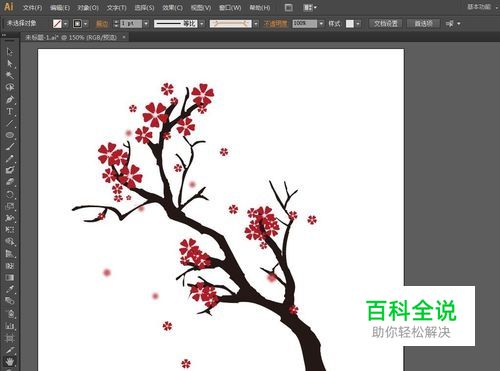This screenshot has width=500, height=371.
Task: Open the 编辑(E) menu
Action: 60,7
